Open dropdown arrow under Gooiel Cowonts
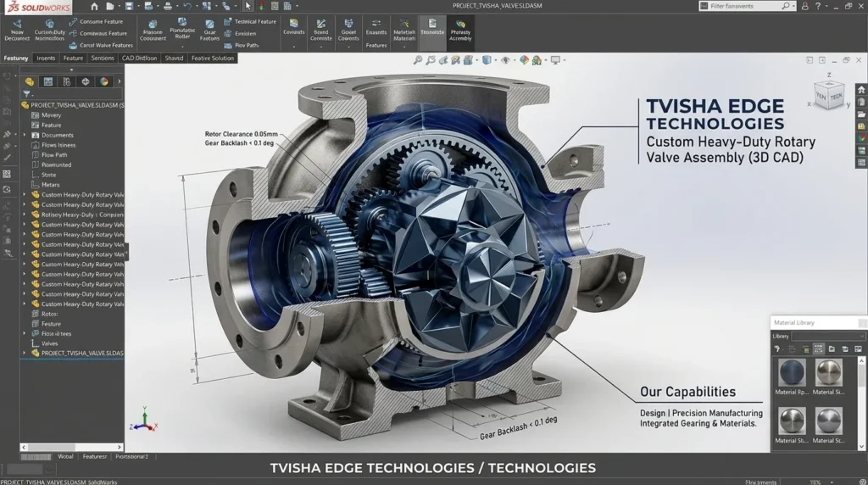Viewport: 868px width, 485px height. [348, 47]
